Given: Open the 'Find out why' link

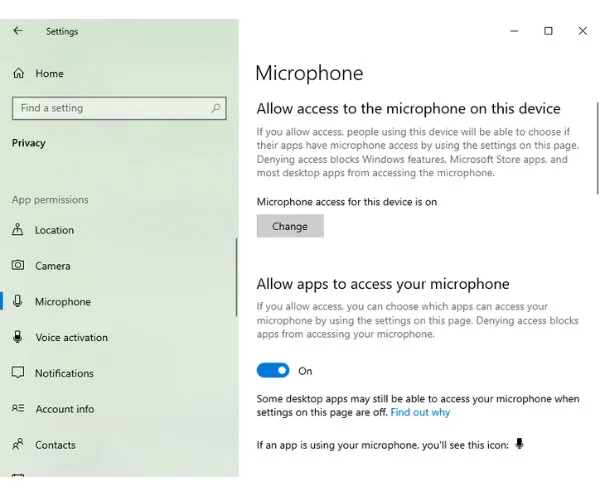Looking at the screenshot, I should coord(420,412).
